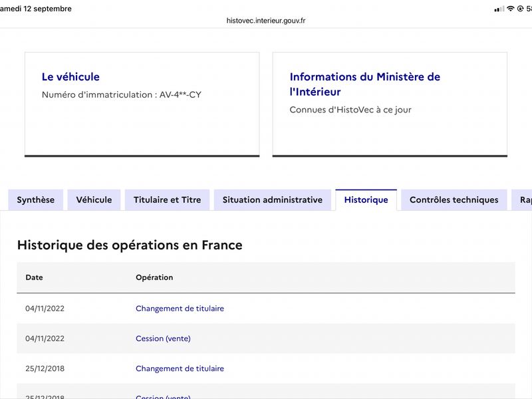Select the Historique tab

(366, 200)
